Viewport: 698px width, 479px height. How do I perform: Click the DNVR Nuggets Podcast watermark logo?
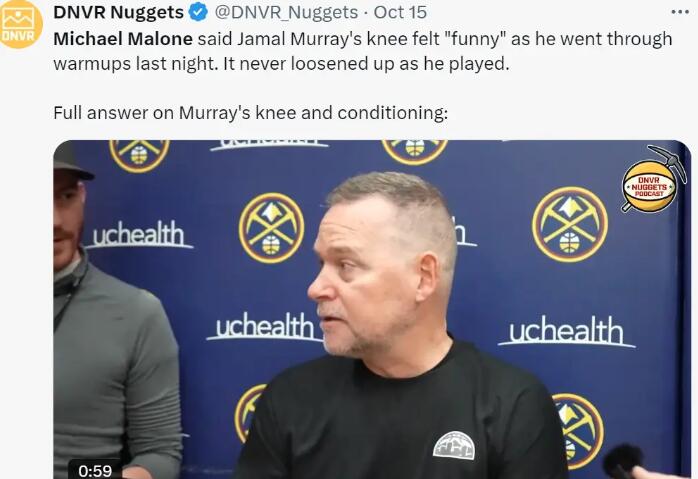coord(653,180)
